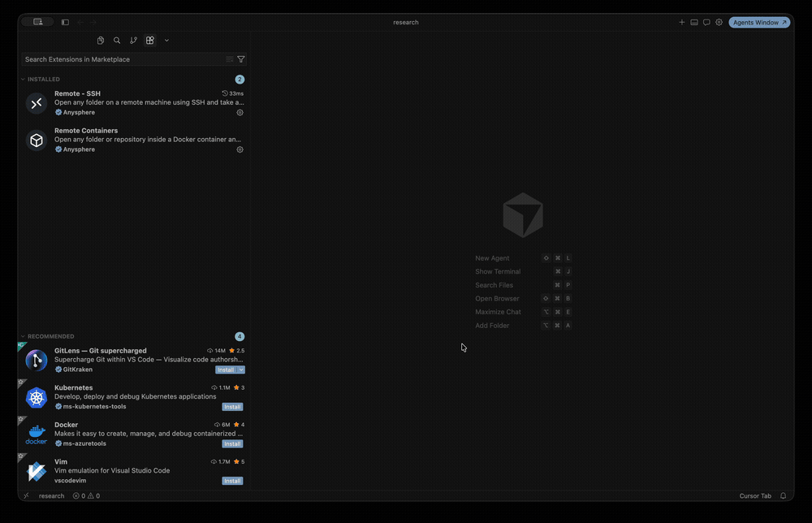812x523 pixels.
Task: Click the ms-azuretools publisher name
Action: pos(84,443)
